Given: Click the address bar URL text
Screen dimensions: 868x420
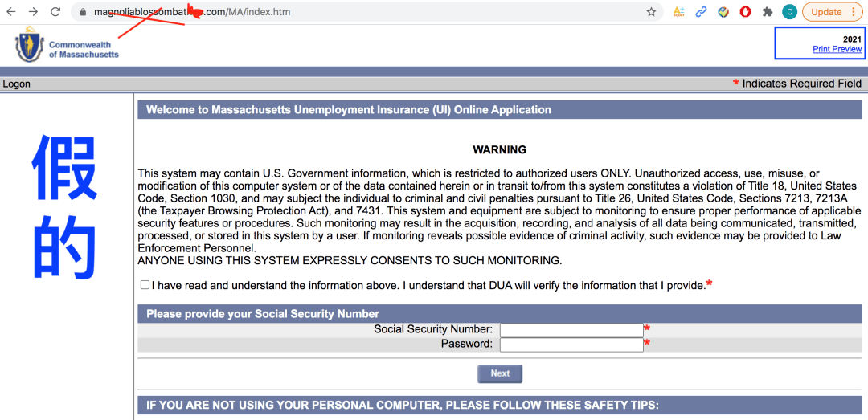Looking at the screenshot, I should (192, 11).
